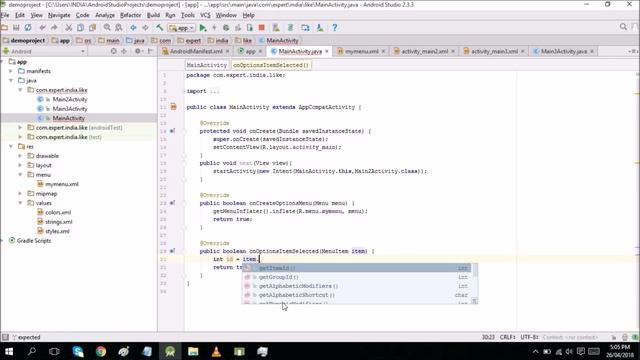Click the Redo toolbar arrow

tap(54, 28)
